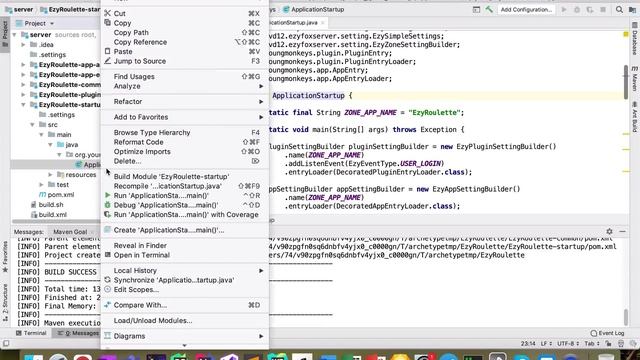Click the tool windows toggle in status bar corner
640x360 pixels.
coord(6,344)
